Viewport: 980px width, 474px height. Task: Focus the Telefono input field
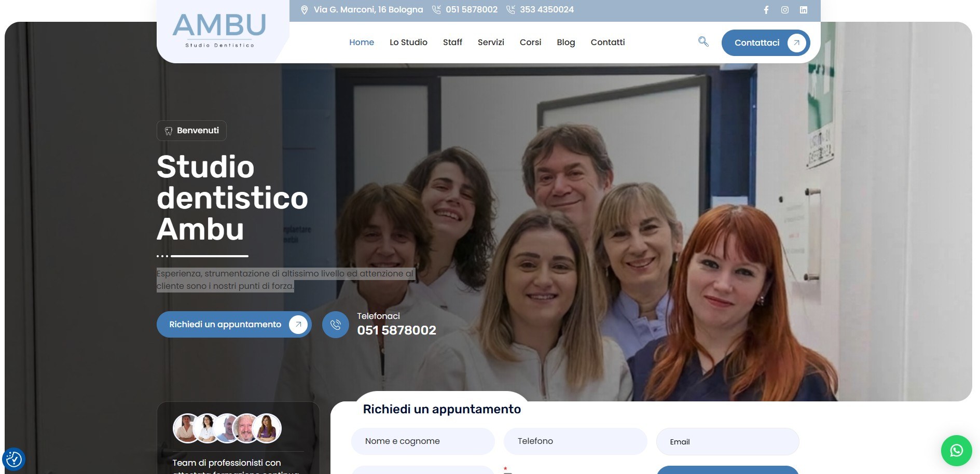[575, 441]
